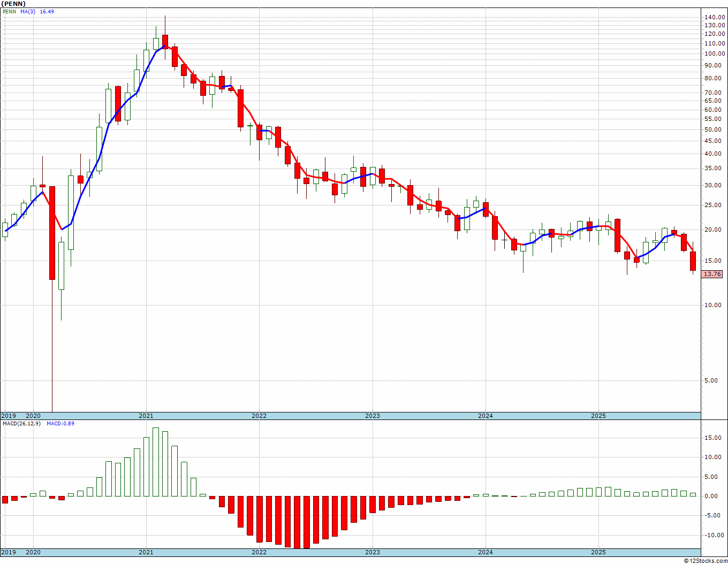Select the 140.00 price axis label
728x565 pixels.
coord(715,18)
